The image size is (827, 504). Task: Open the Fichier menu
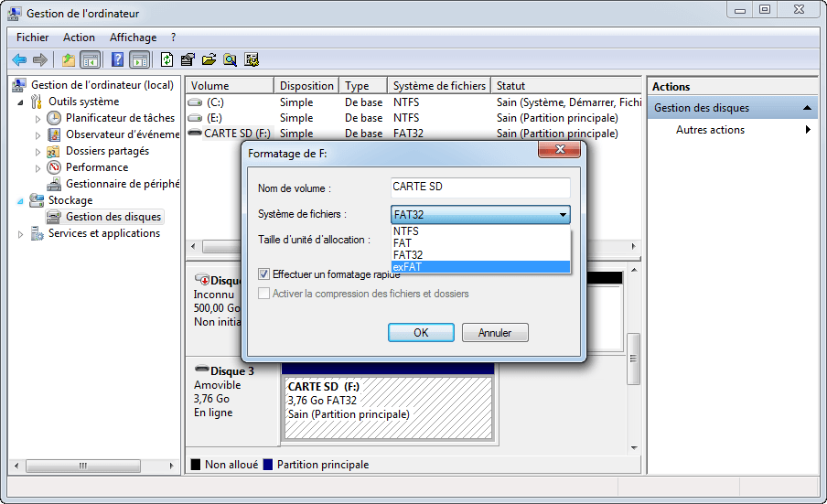(33, 38)
